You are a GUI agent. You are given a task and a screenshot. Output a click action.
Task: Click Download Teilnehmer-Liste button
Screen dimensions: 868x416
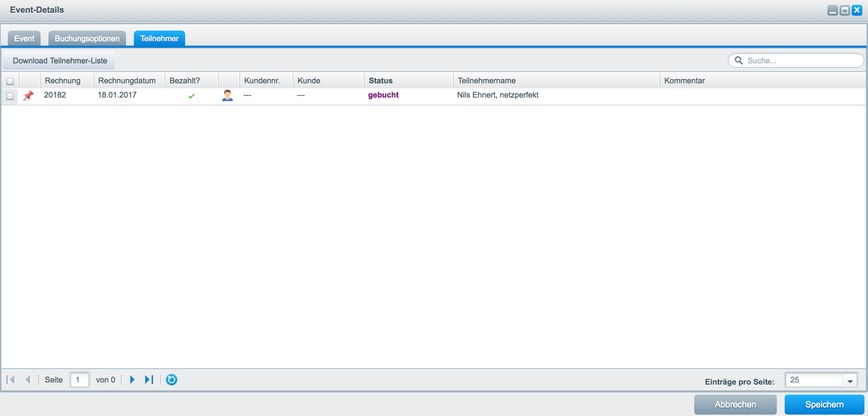tap(62, 61)
